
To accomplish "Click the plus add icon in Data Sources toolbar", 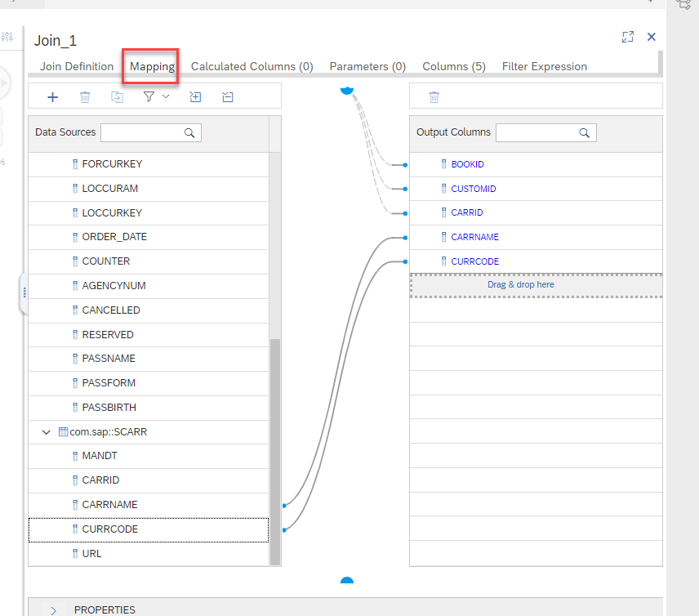I will click(x=53, y=97).
